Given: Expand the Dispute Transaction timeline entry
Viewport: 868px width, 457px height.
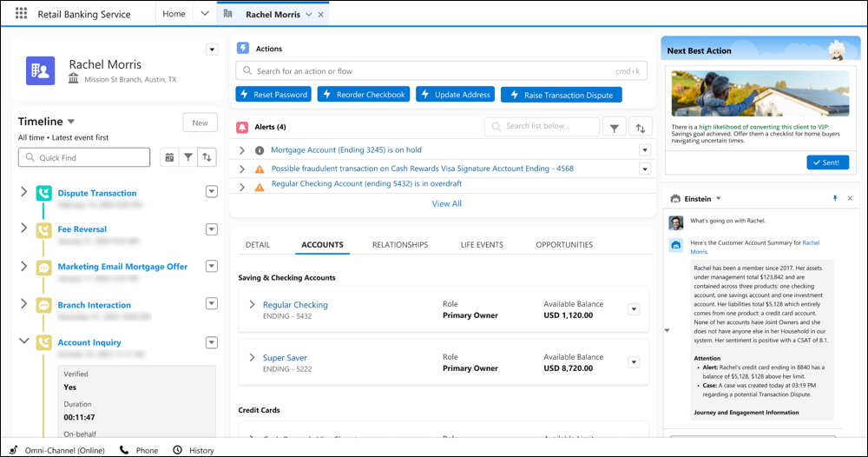Looking at the screenshot, I should 23,192.
